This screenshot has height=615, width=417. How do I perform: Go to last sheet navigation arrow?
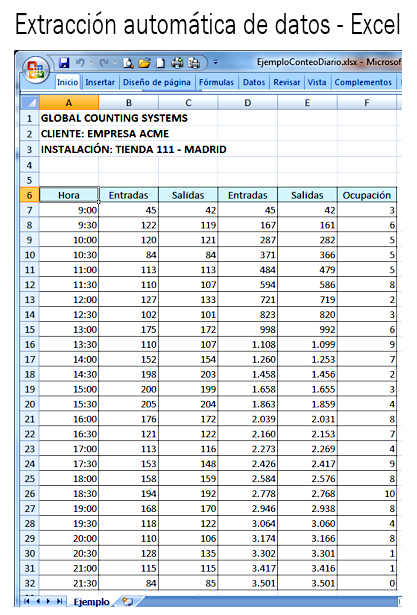pos(59,601)
